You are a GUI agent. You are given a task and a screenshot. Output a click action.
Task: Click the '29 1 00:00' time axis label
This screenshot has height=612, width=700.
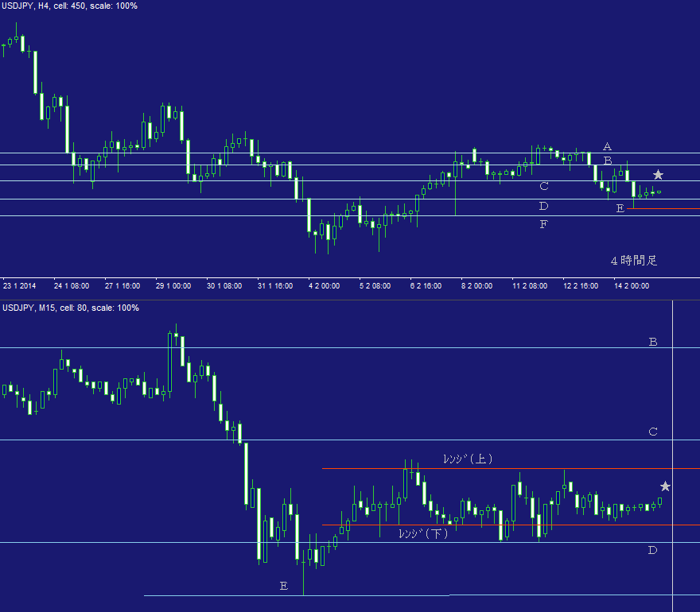coord(173,286)
